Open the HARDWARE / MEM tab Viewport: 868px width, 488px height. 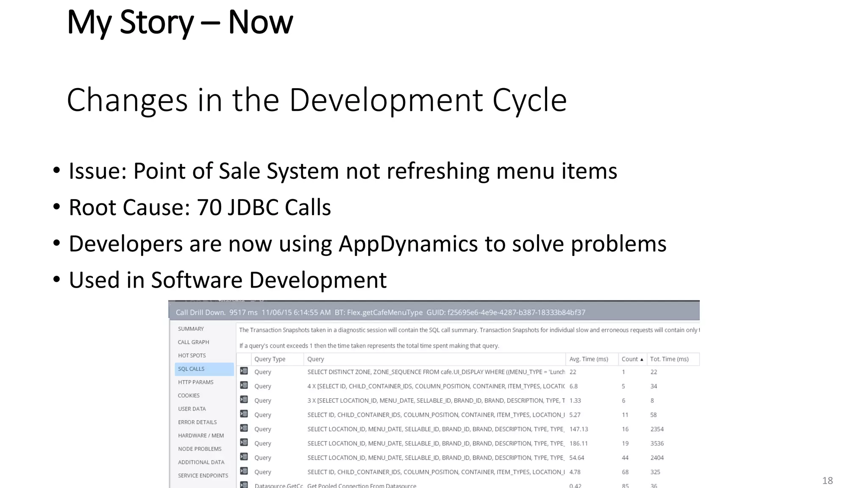point(201,435)
